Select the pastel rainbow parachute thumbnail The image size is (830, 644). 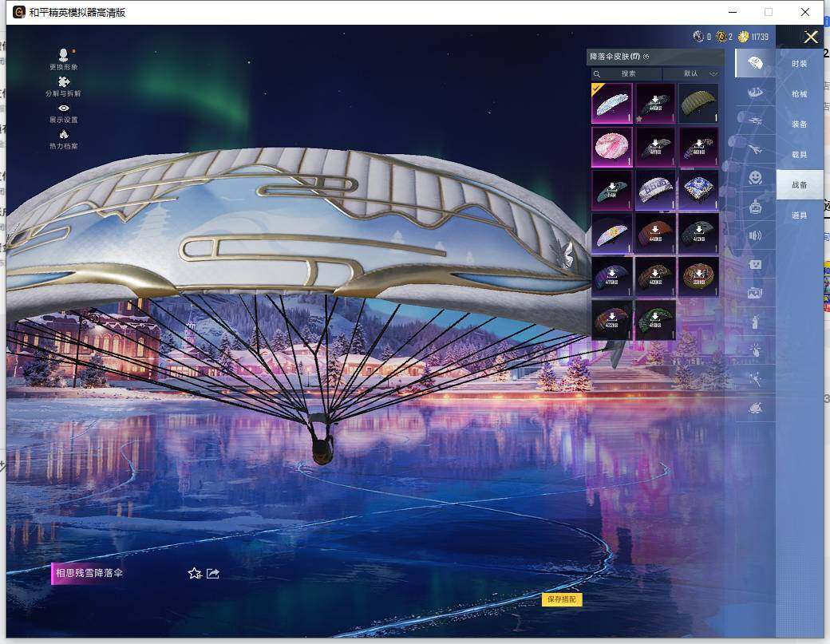pyautogui.click(x=611, y=233)
